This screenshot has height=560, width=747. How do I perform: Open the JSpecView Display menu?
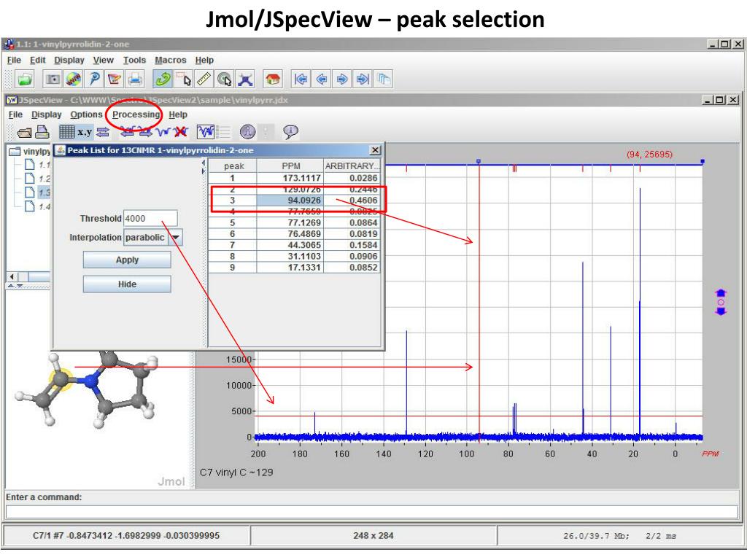pyautogui.click(x=46, y=114)
